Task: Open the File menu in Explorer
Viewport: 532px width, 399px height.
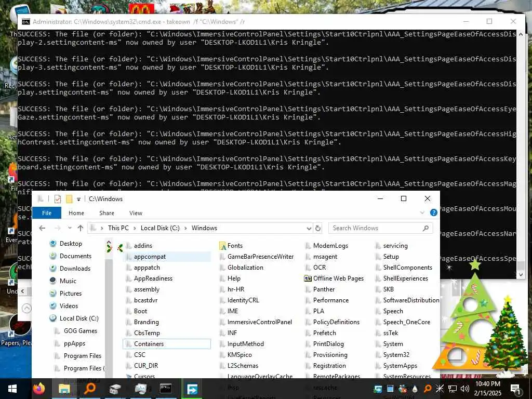Action: (x=46, y=213)
